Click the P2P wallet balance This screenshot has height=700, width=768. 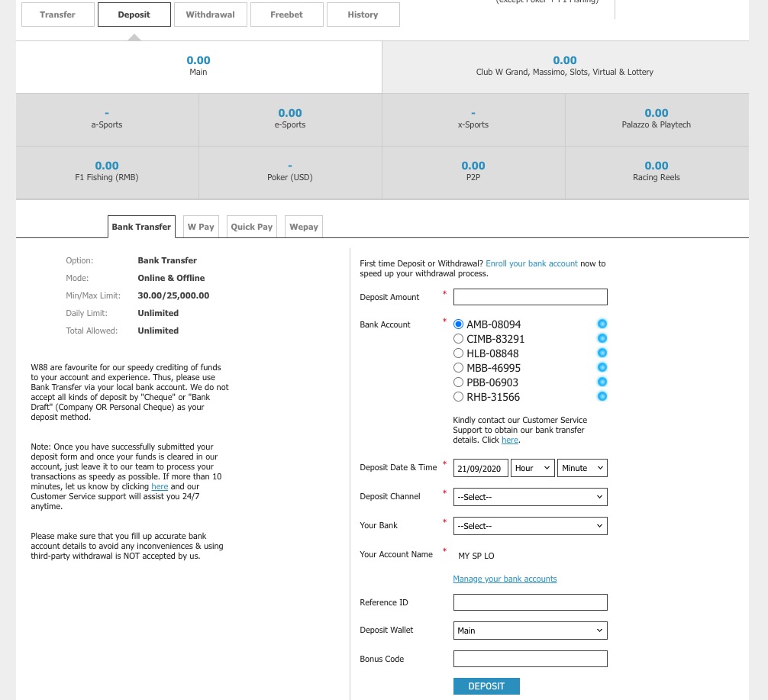pyautogui.click(x=473, y=166)
